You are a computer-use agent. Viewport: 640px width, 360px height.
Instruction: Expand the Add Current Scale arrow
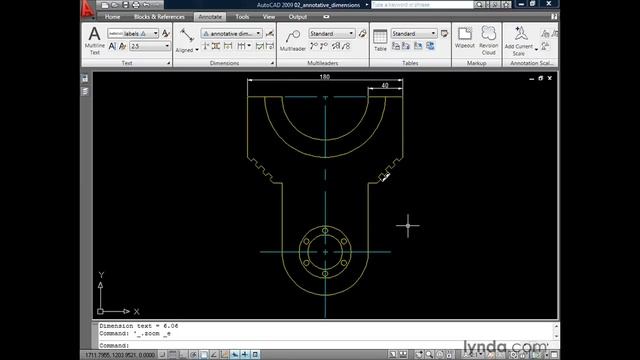536,50
